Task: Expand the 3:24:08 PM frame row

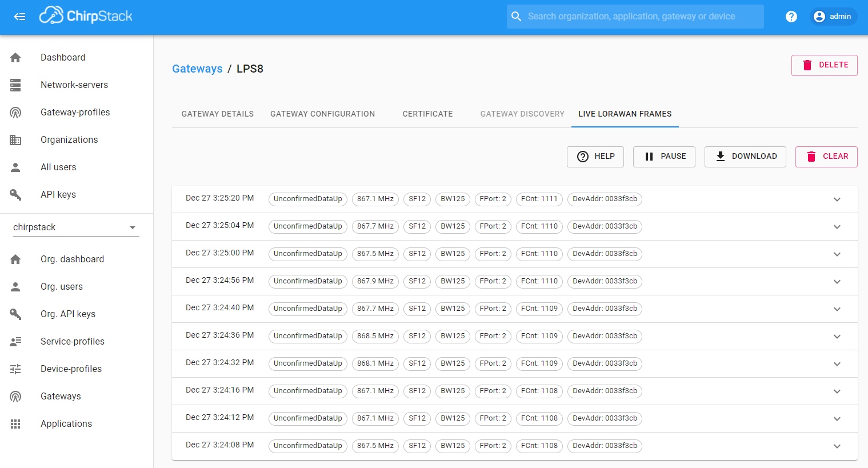Action: (x=837, y=446)
